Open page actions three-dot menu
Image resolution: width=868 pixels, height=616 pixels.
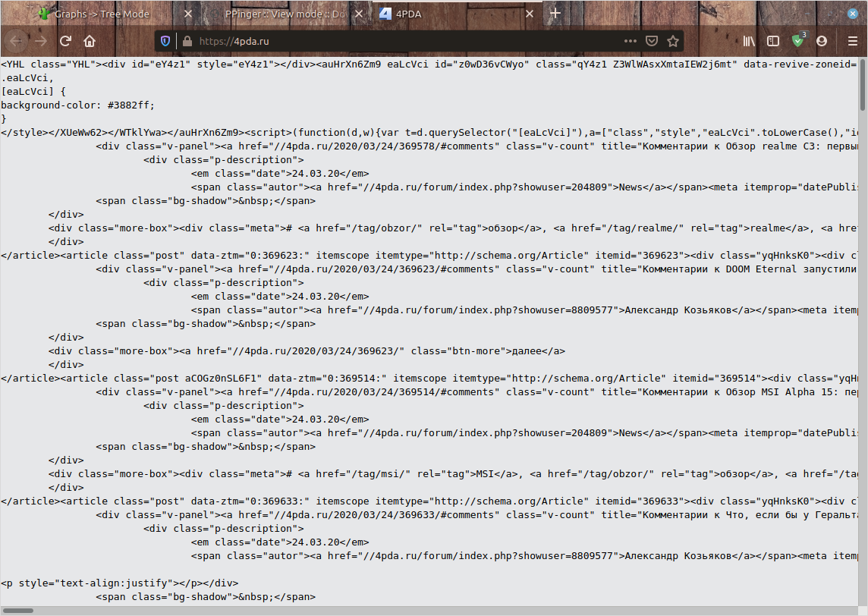pos(630,41)
